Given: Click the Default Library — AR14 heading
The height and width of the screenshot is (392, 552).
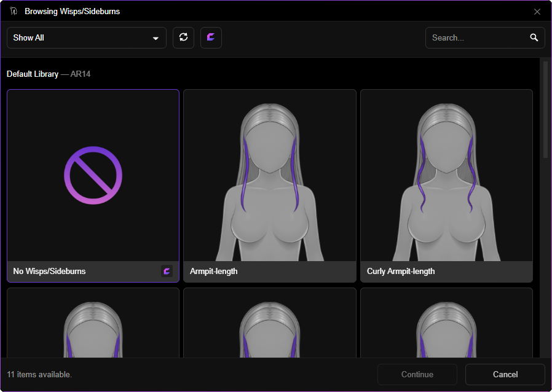Looking at the screenshot, I should 49,74.
